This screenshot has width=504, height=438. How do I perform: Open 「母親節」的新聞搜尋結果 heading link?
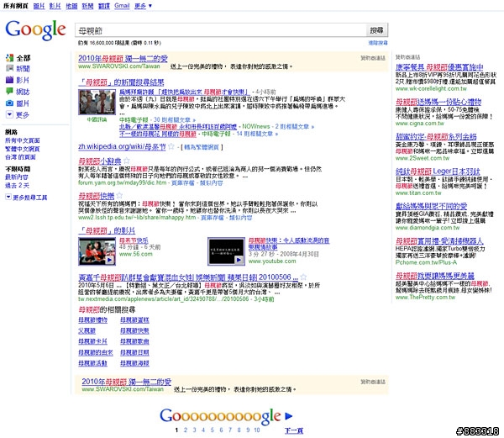pyautogui.click(x=121, y=82)
